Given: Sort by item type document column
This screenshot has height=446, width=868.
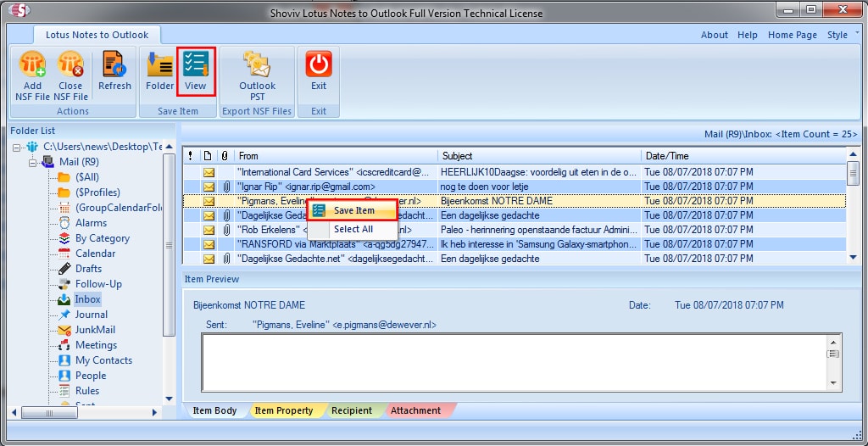Looking at the screenshot, I should (208, 156).
